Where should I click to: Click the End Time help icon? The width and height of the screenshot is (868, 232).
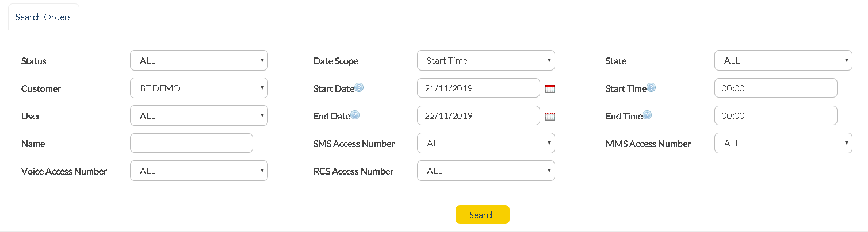click(x=647, y=115)
